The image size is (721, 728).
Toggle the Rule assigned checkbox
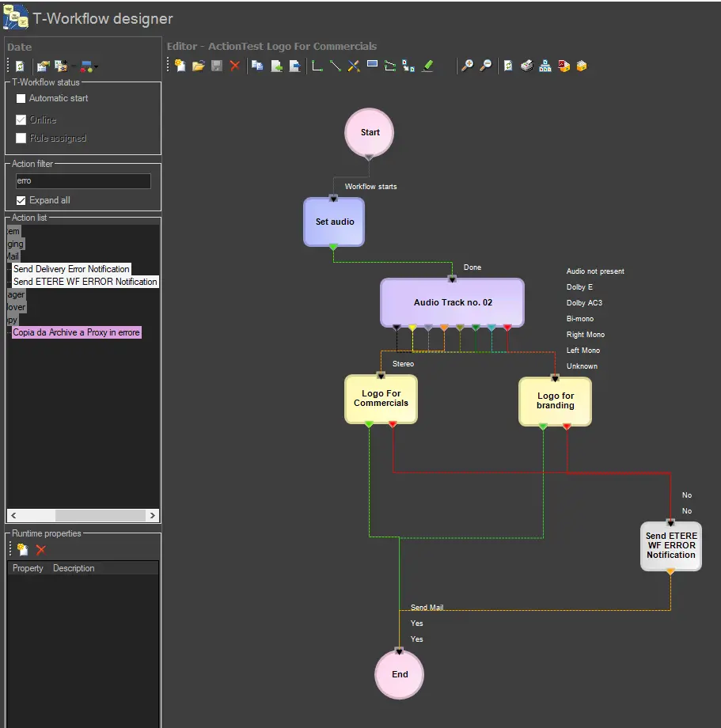point(21,138)
